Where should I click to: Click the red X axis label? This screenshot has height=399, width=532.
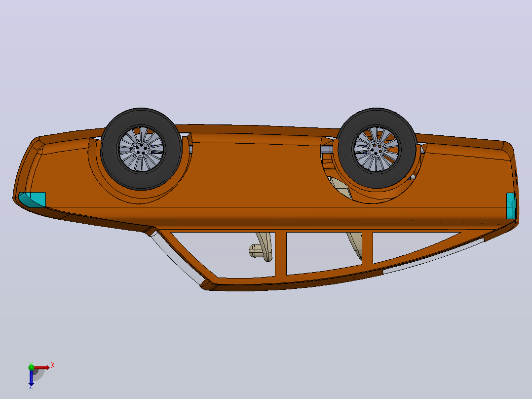point(53,365)
